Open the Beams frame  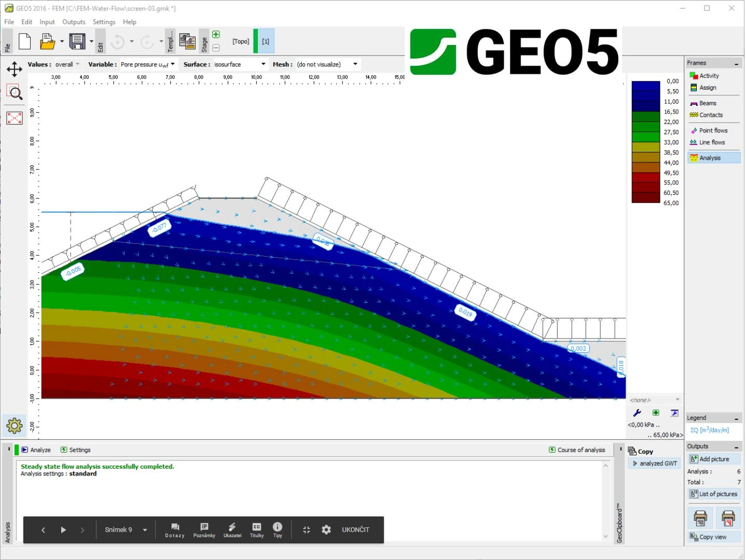coord(714,103)
